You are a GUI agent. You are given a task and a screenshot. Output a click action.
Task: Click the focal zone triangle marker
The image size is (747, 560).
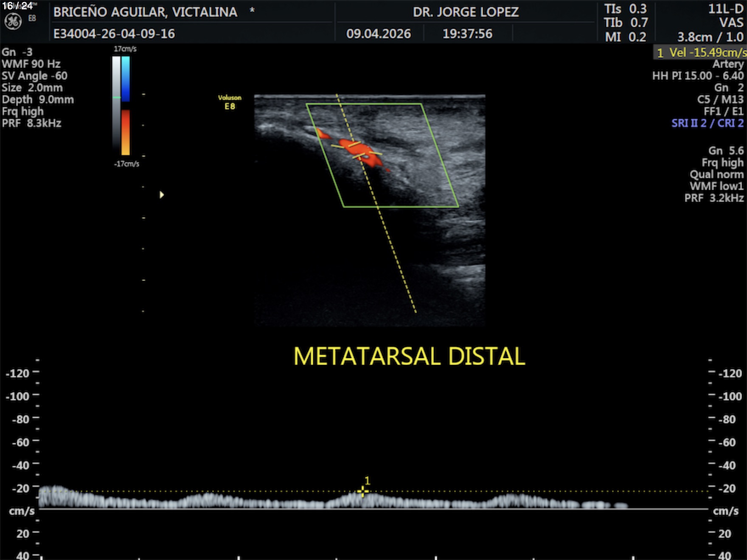click(x=161, y=195)
